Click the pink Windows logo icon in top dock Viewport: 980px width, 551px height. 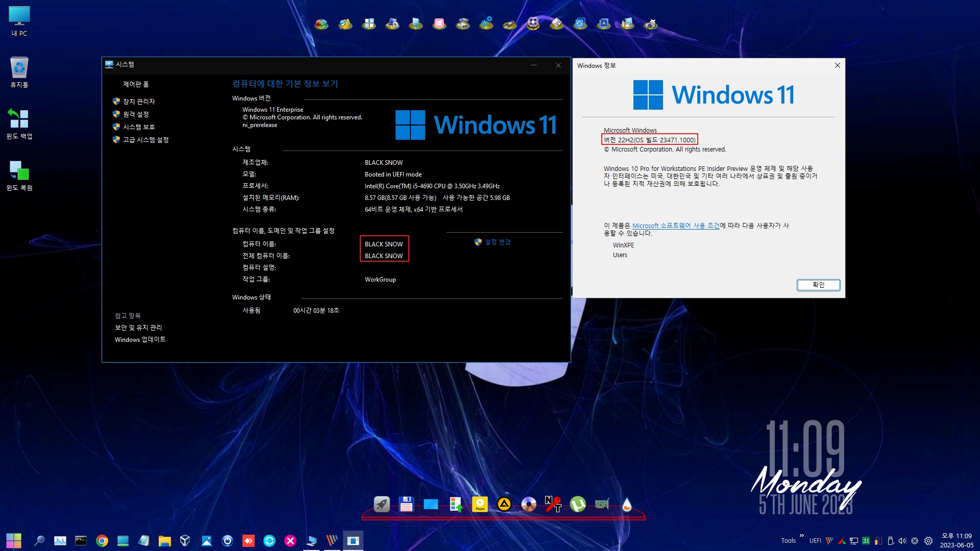click(439, 23)
